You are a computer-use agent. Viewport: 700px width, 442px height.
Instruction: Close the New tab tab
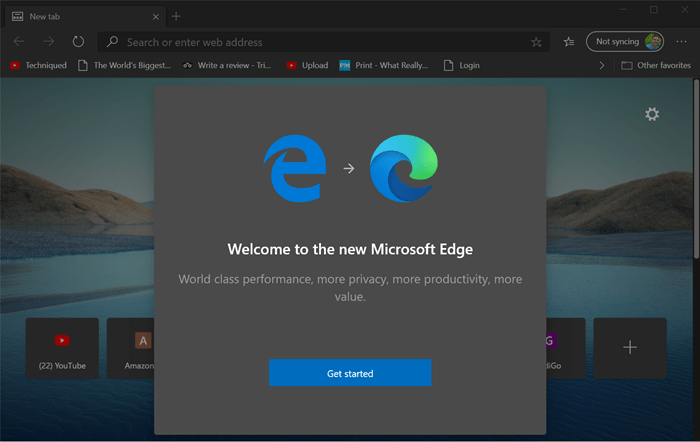click(x=155, y=17)
